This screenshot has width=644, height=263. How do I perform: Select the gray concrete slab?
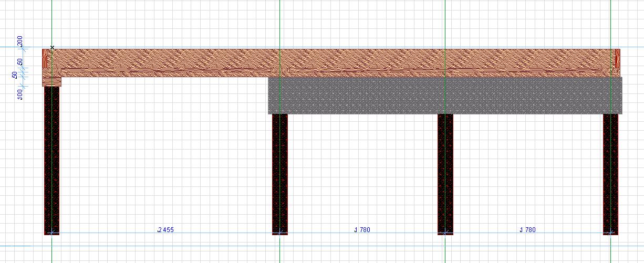coord(445,96)
